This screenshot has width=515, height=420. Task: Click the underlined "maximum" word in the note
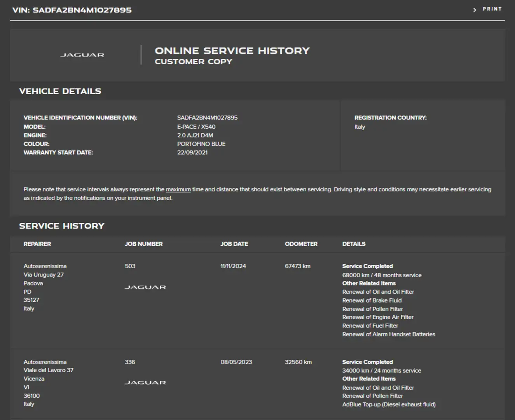(x=178, y=189)
